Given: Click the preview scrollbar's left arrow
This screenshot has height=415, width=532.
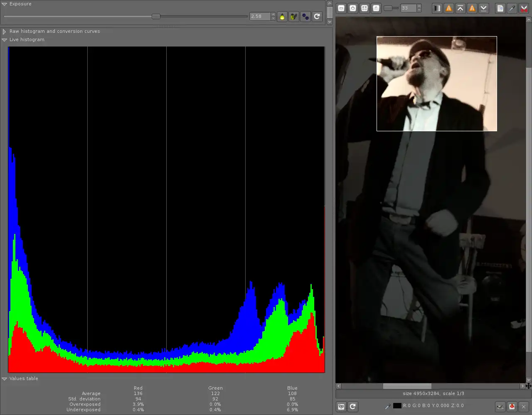Looking at the screenshot, I should [x=338, y=386].
